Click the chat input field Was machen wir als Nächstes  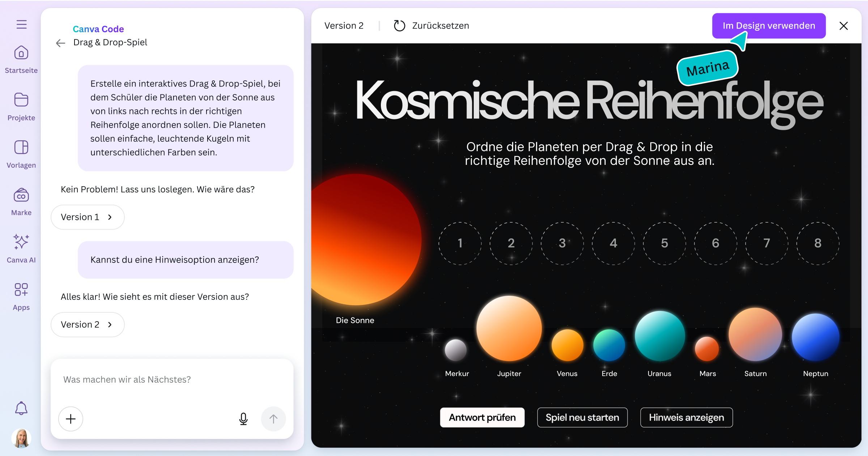145,379
